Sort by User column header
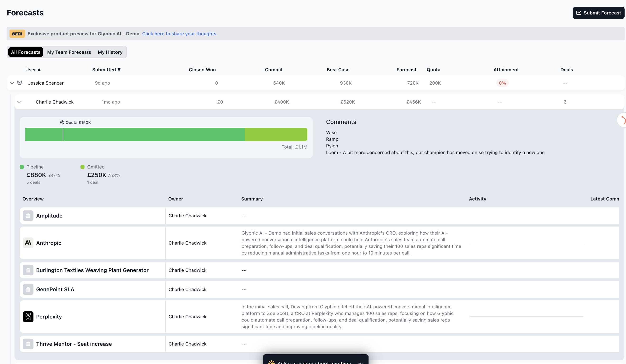 [x=33, y=70]
